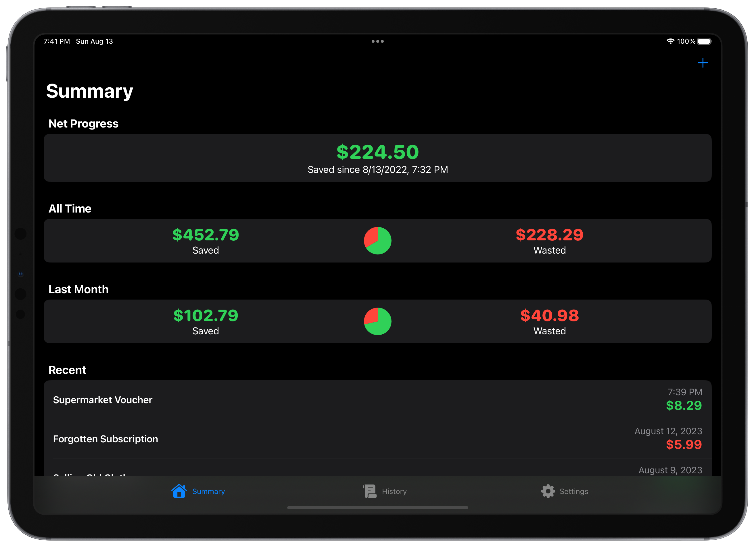This screenshot has height=548, width=756.
Task: Tap the red $5.99 wasted value
Action: (684, 444)
